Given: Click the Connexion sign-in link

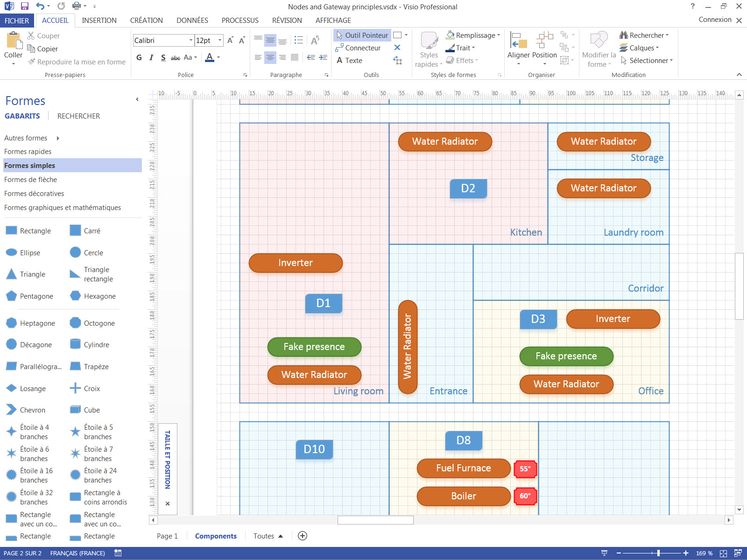Looking at the screenshot, I should (x=715, y=20).
